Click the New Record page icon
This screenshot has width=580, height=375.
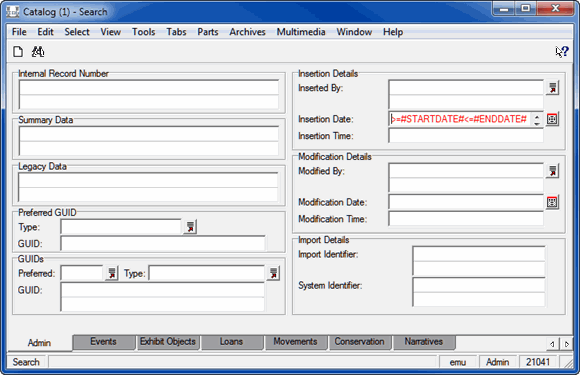coord(18,52)
